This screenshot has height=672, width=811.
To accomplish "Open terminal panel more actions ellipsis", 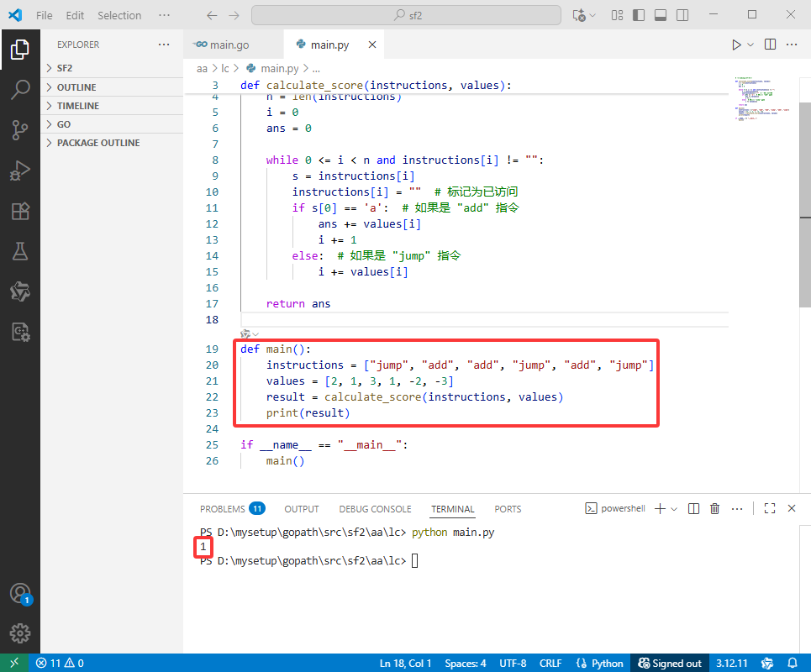I will [737, 509].
